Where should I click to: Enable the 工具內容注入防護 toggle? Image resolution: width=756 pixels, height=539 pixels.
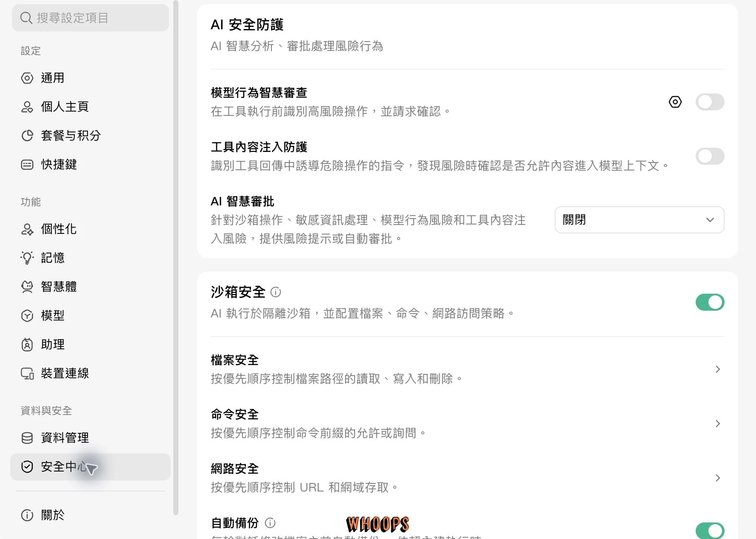(710, 156)
